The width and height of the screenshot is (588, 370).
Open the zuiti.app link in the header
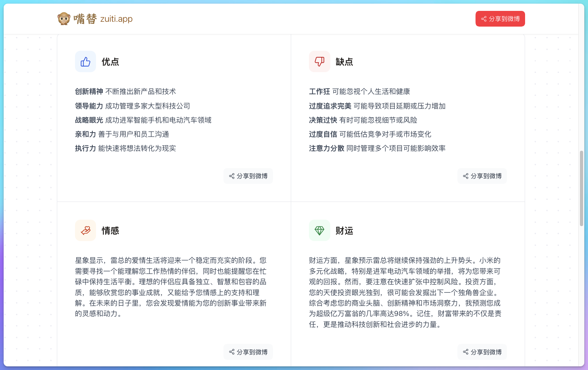(117, 19)
